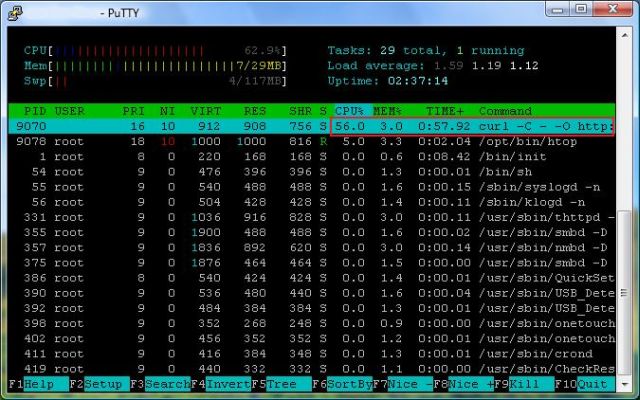The width and height of the screenshot is (640, 400).
Task: Click the Mem usage meter bar
Action: pos(155,66)
